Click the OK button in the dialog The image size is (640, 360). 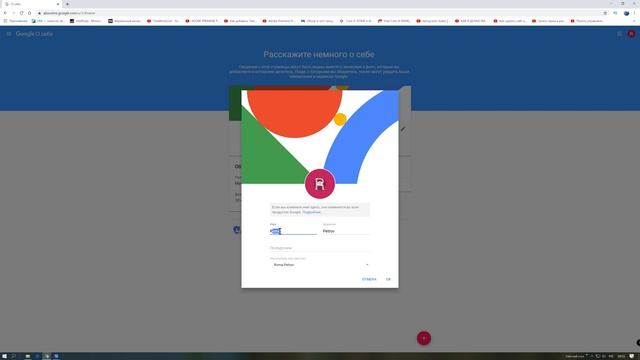[388, 279]
